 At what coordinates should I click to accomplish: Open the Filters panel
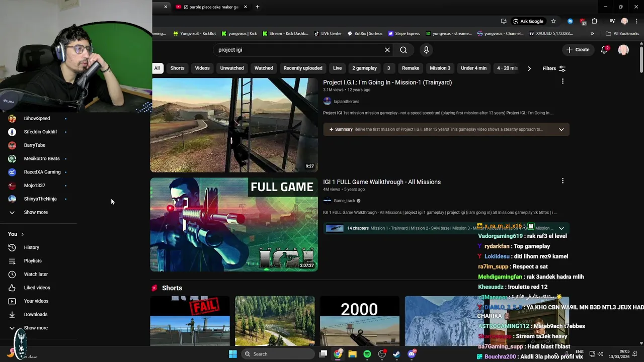click(554, 68)
